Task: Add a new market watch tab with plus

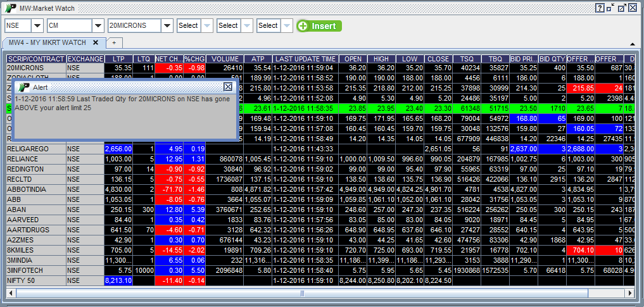Action: pos(114,42)
